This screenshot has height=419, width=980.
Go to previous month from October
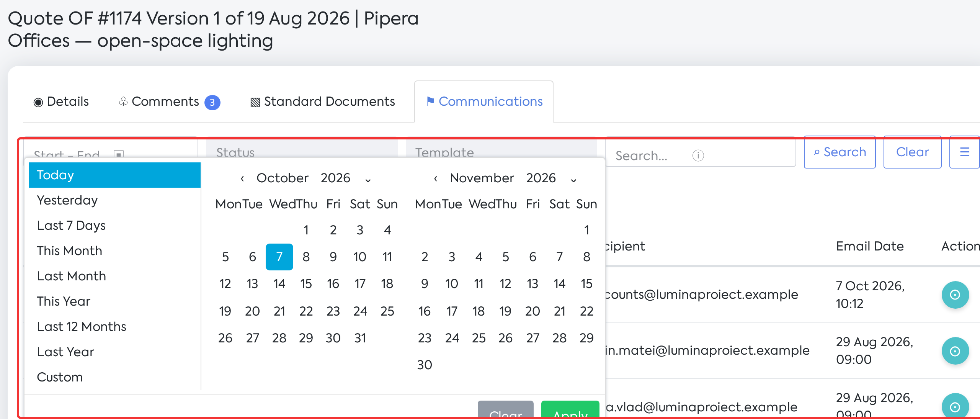pyautogui.click(x=242, y=178)
